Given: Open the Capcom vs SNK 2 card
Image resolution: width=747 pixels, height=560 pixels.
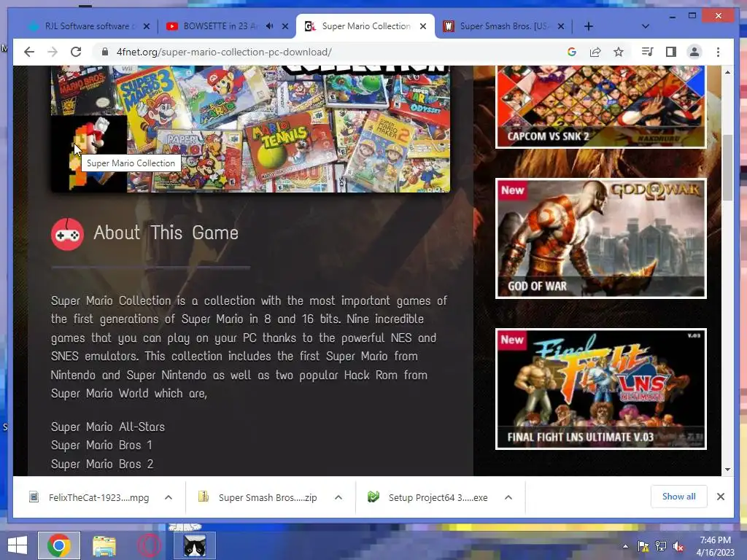Looking at the screenshot, I should click(601, 106).
